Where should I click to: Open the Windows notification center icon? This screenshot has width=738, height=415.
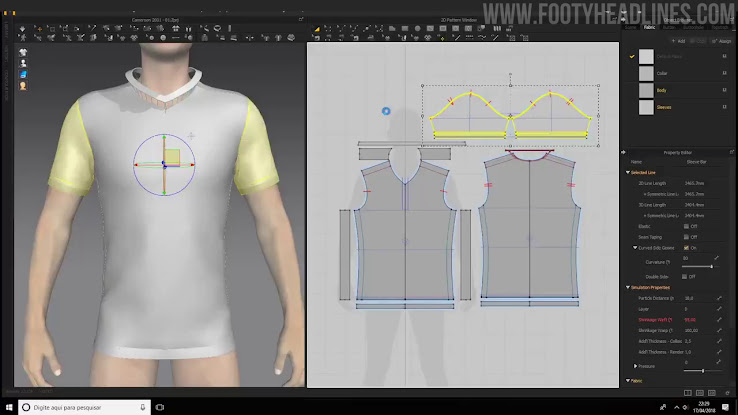click(x=725, y=407)
